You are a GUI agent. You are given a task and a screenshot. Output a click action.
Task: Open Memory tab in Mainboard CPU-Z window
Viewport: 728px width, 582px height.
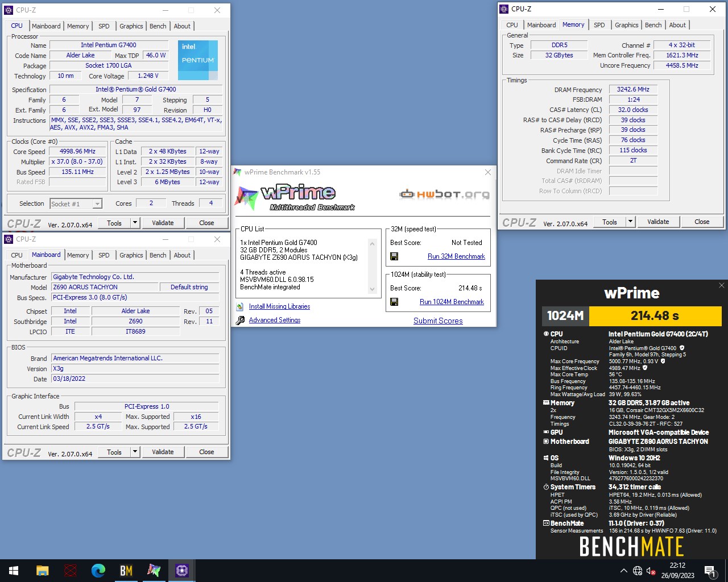point(78,255)
